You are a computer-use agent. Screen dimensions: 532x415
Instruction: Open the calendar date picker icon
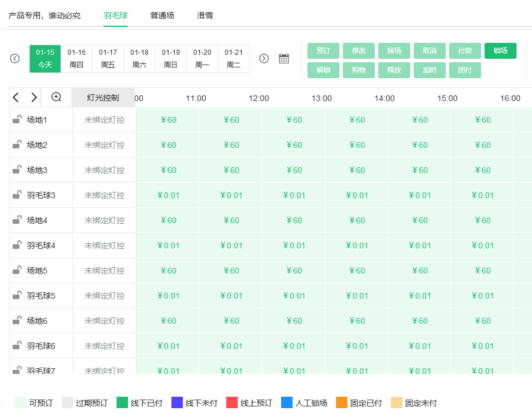click(x=284, y=59)
